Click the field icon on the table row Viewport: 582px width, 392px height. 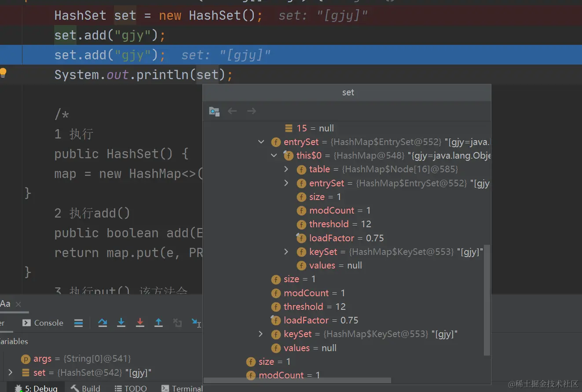coord(301,170)
